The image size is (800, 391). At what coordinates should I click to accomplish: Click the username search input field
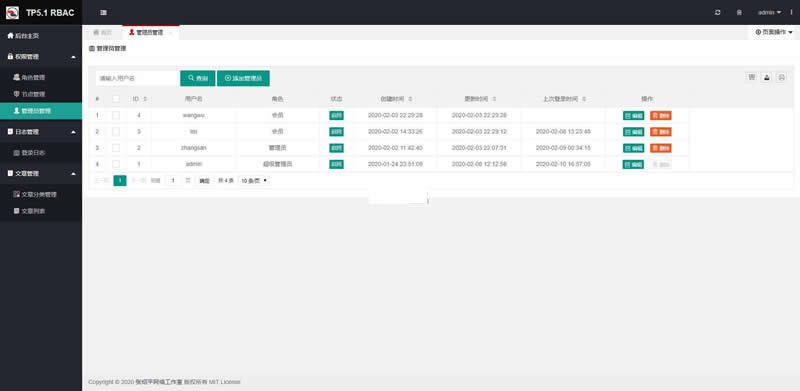tap(137, 78)
